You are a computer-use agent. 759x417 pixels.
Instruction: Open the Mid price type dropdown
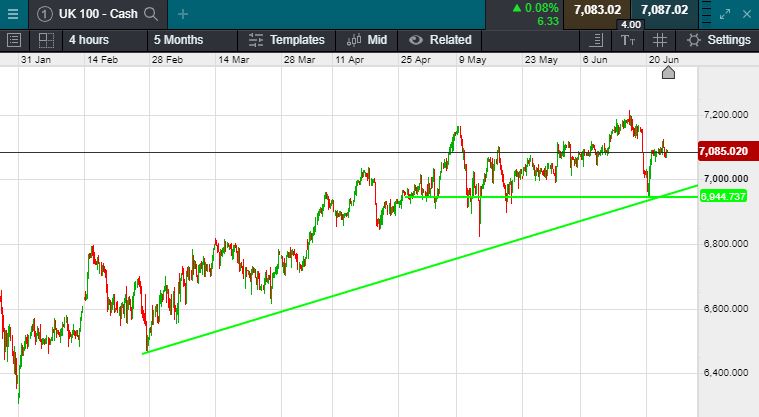(x=366, y=40)
